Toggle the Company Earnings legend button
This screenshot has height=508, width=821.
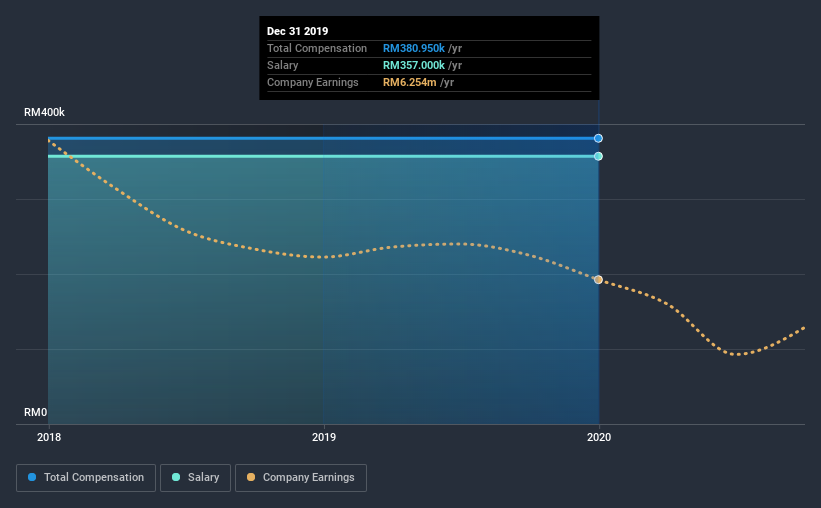point(301,478)
